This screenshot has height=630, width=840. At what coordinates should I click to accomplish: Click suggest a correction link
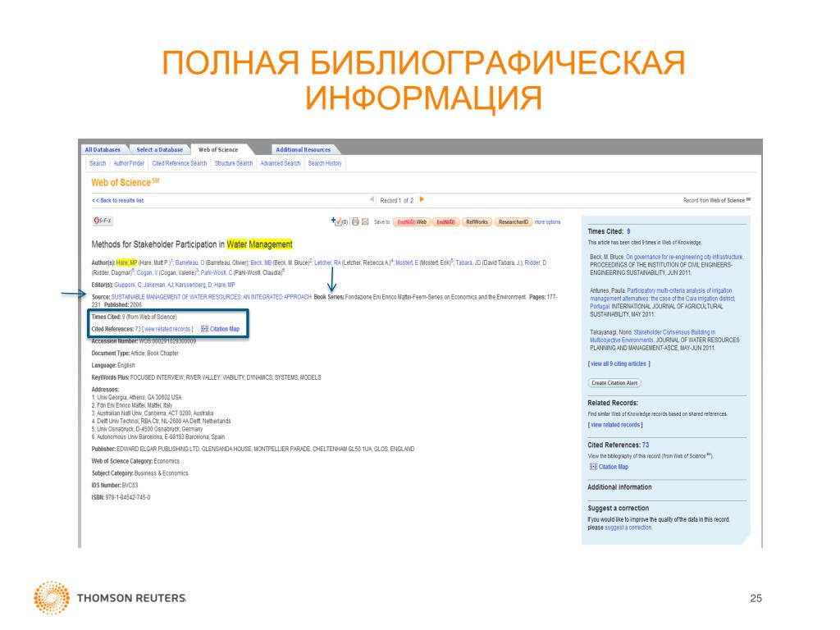628,527
